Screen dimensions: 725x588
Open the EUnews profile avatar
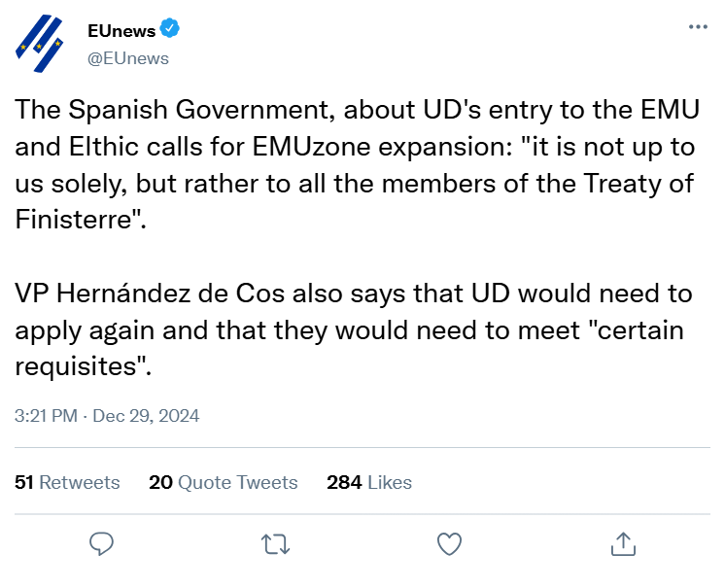pos(42,43)
